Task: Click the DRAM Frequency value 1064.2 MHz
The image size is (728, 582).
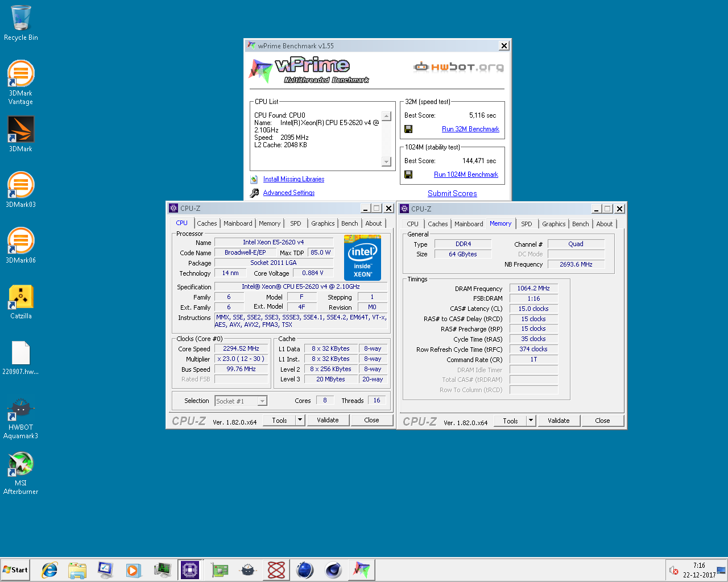Action: 533,288
